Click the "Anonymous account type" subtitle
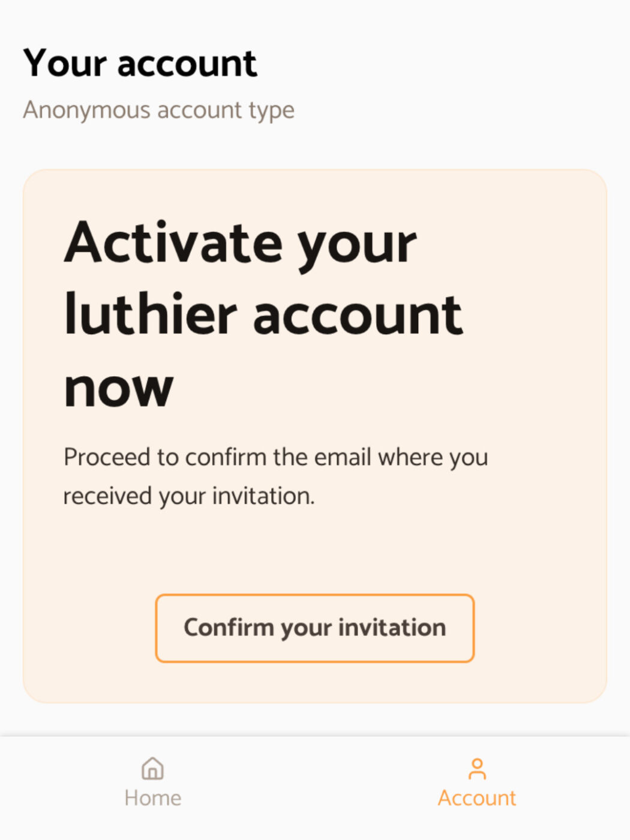Image resolution: width=630 pixels, height=840 pixels. (x=159, y=110)
